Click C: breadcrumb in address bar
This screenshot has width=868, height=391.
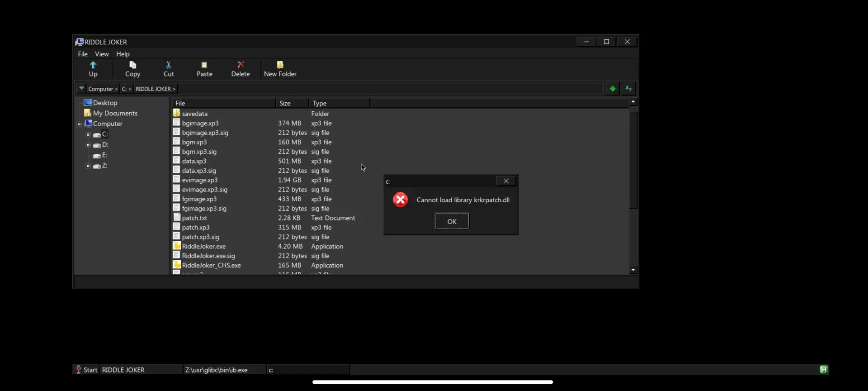(127, 89)
